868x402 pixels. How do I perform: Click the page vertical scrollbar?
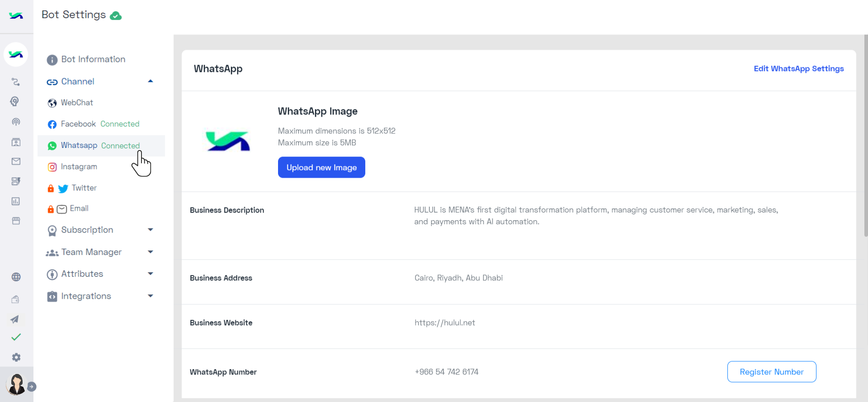pyautogui.click(x=865, y=136)
